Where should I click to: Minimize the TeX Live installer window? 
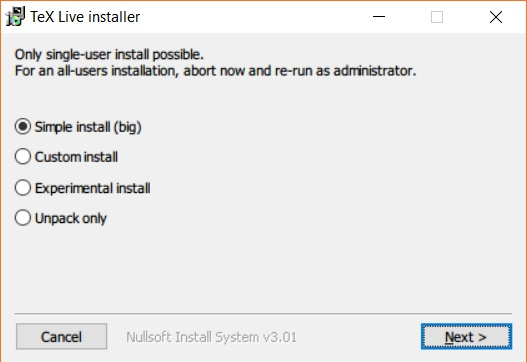coord(379,16)
